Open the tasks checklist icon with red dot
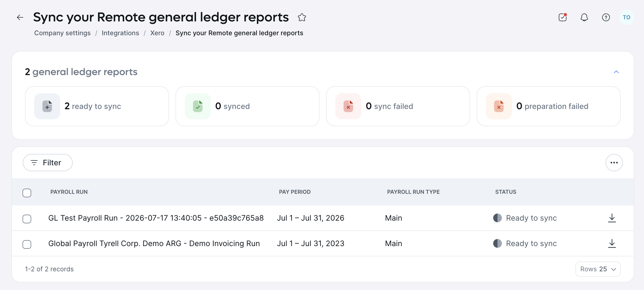Image resolution: width=644 pixels, height=290 pixels. (x=563, y=18)
